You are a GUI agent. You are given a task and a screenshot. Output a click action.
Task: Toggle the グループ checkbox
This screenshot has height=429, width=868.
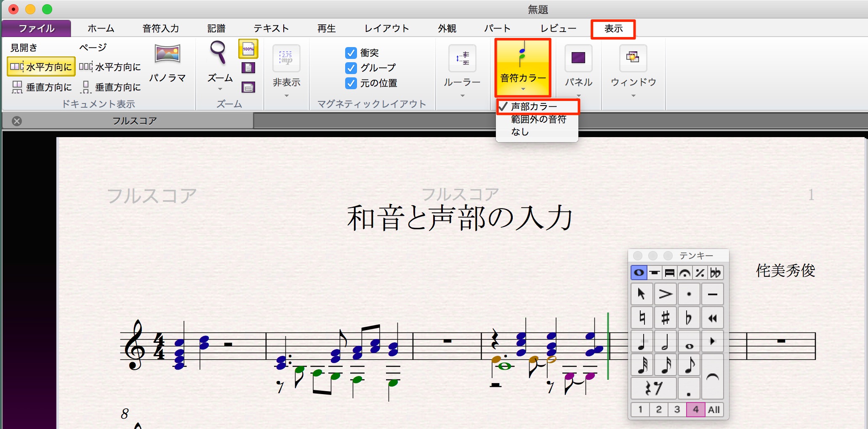(x=351, y=68)
